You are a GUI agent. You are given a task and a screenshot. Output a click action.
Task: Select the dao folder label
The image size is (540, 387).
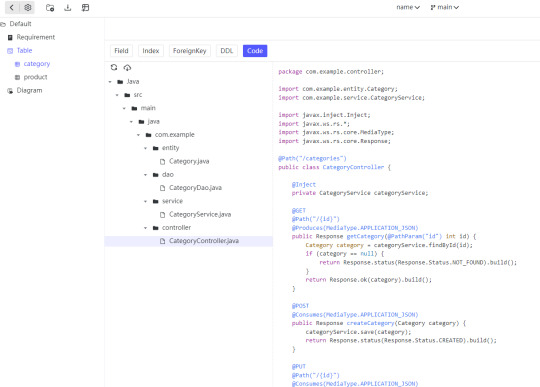tap(168, 175)
